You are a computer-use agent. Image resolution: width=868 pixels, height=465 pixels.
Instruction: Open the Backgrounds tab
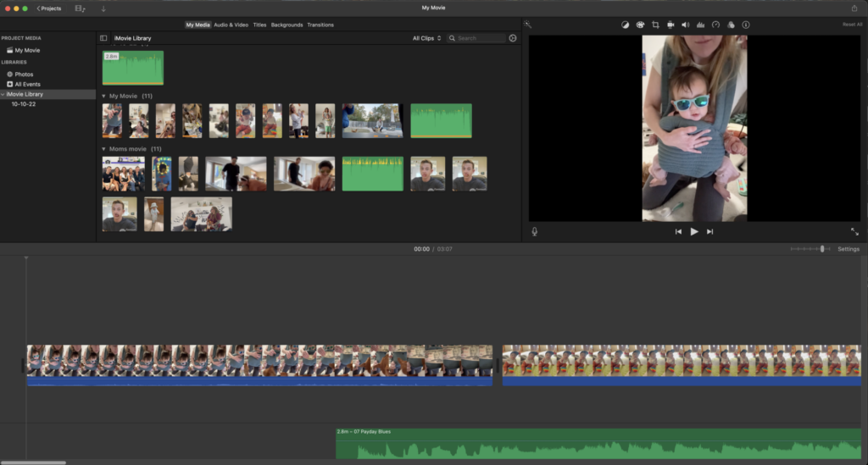287,25
